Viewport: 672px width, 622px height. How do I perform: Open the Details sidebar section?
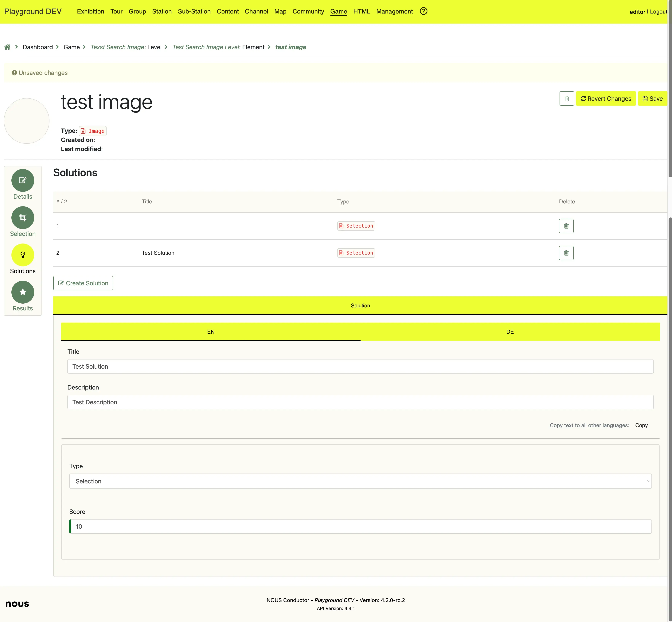tap(23, 180)
